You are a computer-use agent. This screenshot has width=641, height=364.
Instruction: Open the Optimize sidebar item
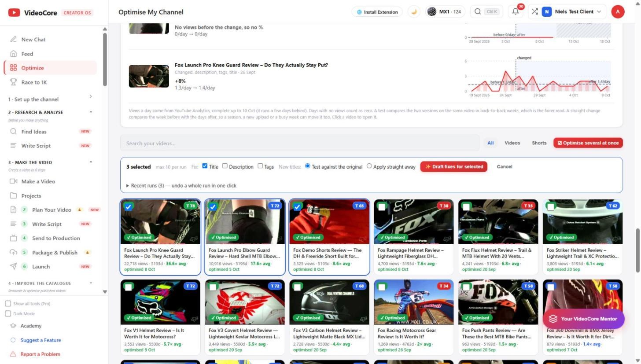point(50,68)
